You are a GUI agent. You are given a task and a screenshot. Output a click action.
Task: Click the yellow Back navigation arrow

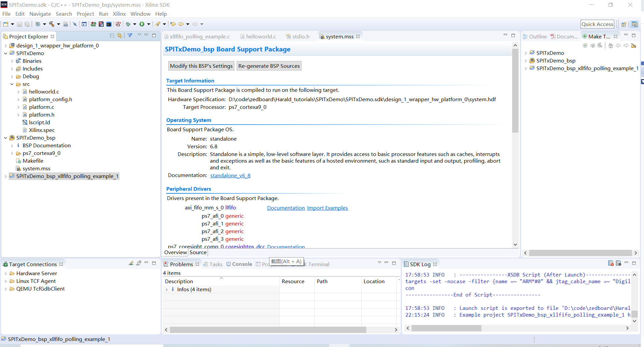click(x=181, y=24)
